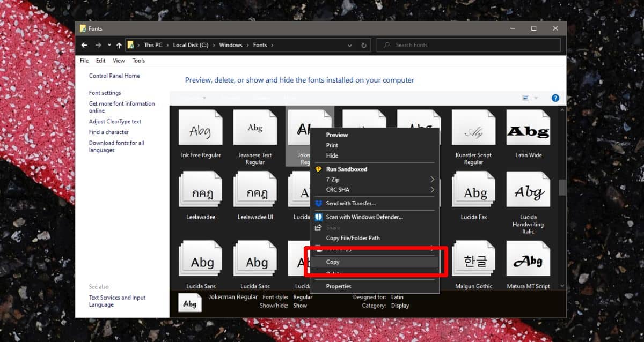Click the Share icon in context menu
The height and width of the screenshot is (342, 644).
point(318,228)
